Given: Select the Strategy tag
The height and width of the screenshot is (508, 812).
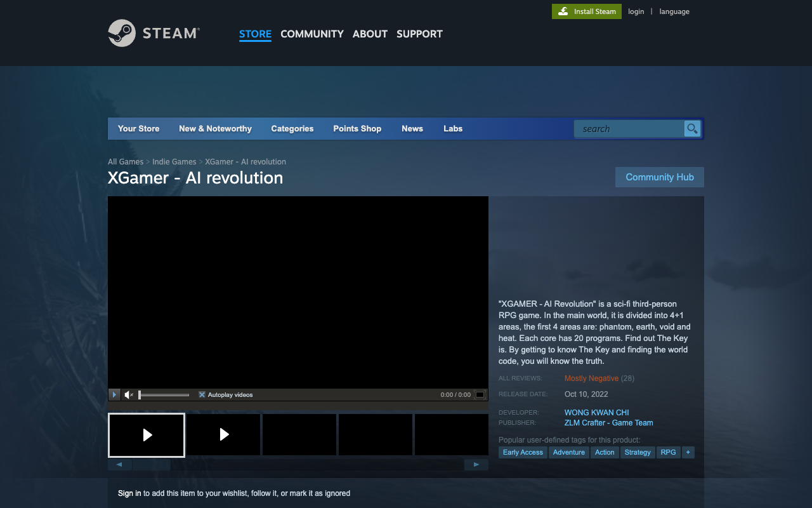Looking at the screenshot, I should pyautogui.click(x=638, y=452).
